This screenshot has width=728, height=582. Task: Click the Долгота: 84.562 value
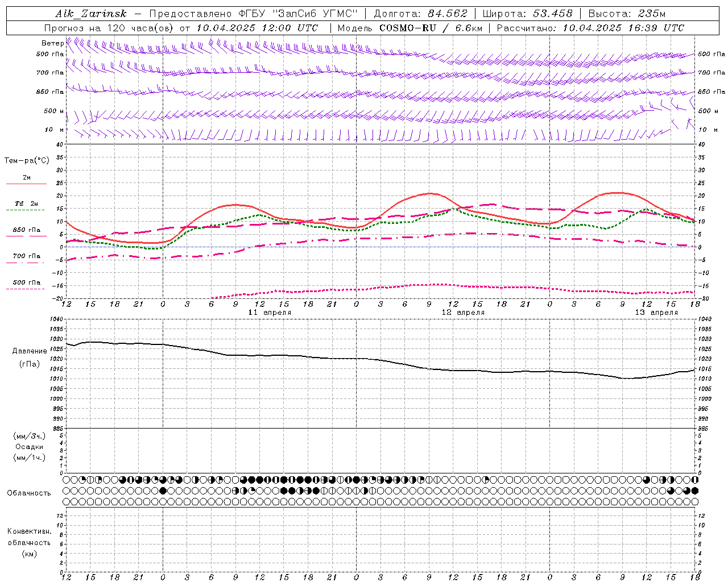tap(421, 14)
